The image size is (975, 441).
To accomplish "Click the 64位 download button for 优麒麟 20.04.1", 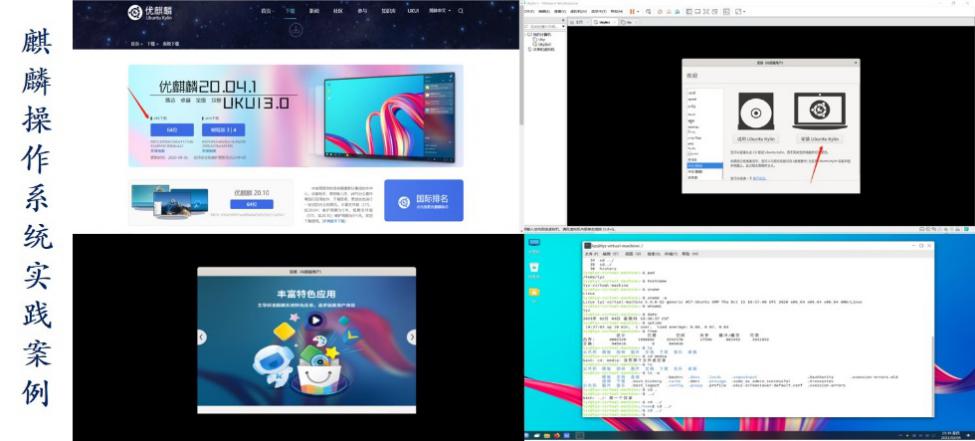I will tap(172, 130).
